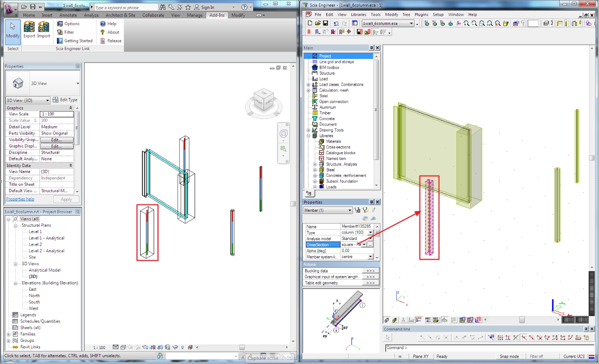Click the Export icon in Revit's Scia Engineer Link ribbon
This screenshot has height=364, width=599.
(x=29, y=30)
